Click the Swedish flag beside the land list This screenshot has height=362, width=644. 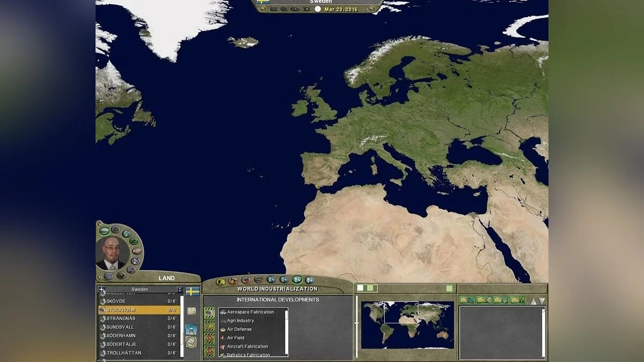[x=192, y=291]
